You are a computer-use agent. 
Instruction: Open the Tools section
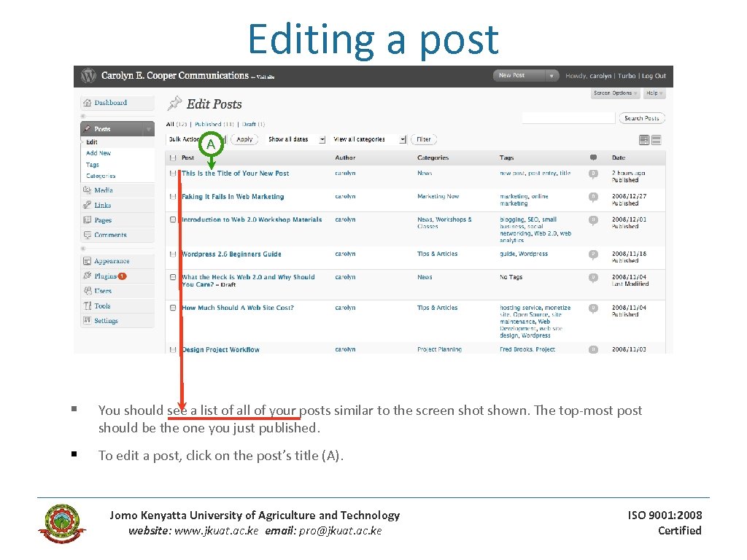(x=101, y=306)
